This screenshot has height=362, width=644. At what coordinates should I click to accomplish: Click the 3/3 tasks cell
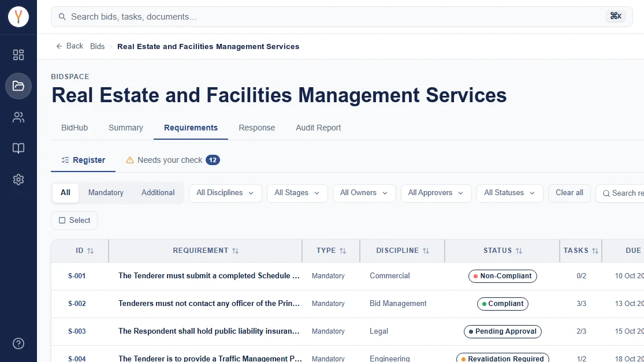581,304
